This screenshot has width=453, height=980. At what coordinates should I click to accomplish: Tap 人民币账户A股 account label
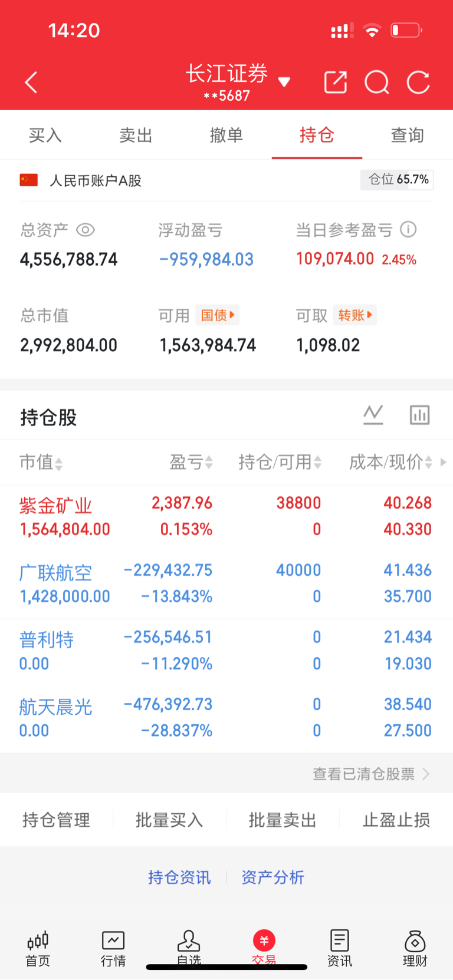tap(96, 180)
